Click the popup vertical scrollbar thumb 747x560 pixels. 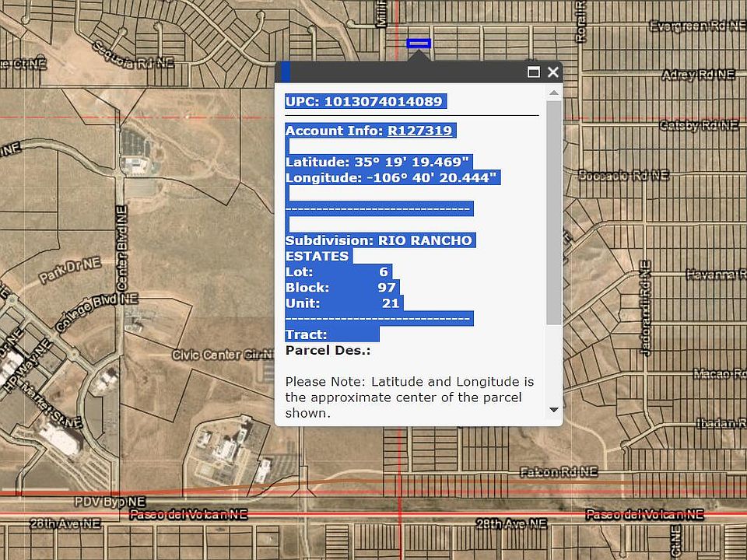coord(553,210)
